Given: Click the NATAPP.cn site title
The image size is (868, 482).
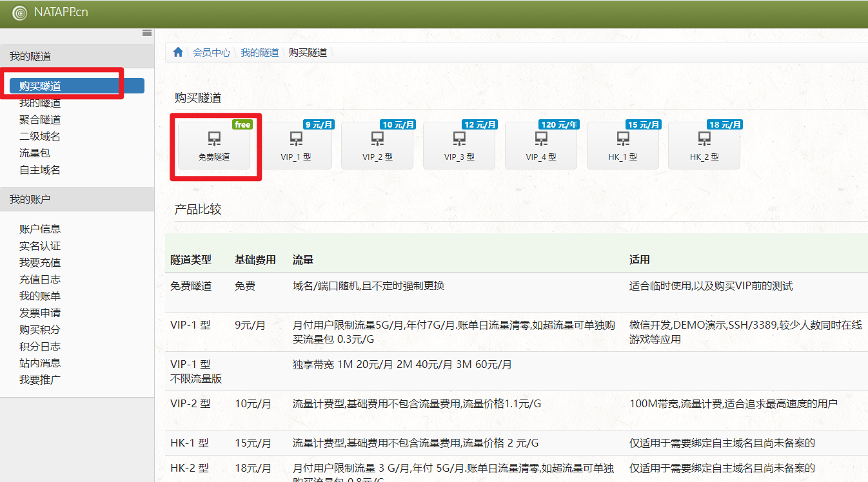Looking at the screenshot, I should 61,13.
